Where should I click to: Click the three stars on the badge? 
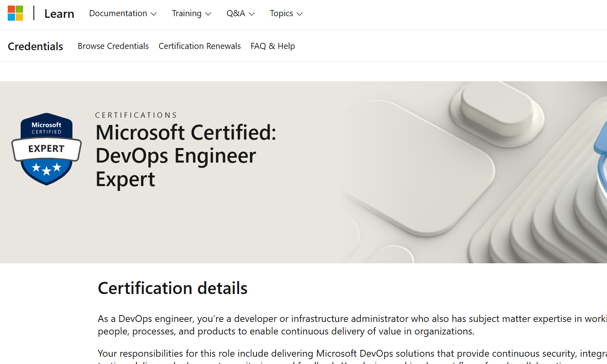click(47, 168)
